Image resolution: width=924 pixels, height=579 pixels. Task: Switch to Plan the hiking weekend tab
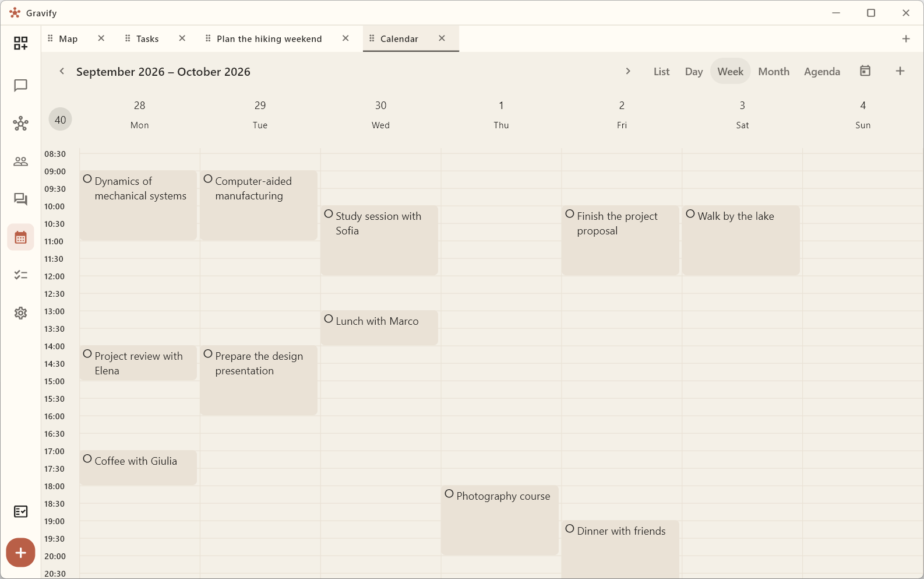point(269,39)
